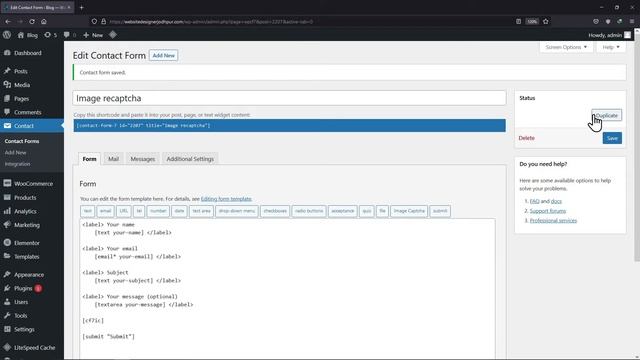This screenshot has width=640, height=360.
Task: Click the Duplicate button
Action: (607, 116)
